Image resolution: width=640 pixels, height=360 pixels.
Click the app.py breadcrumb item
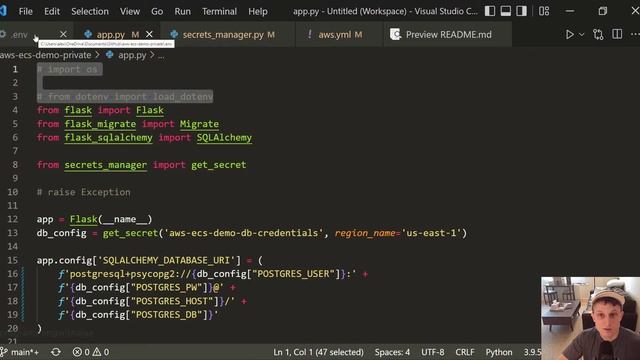(x=132, y=55)
